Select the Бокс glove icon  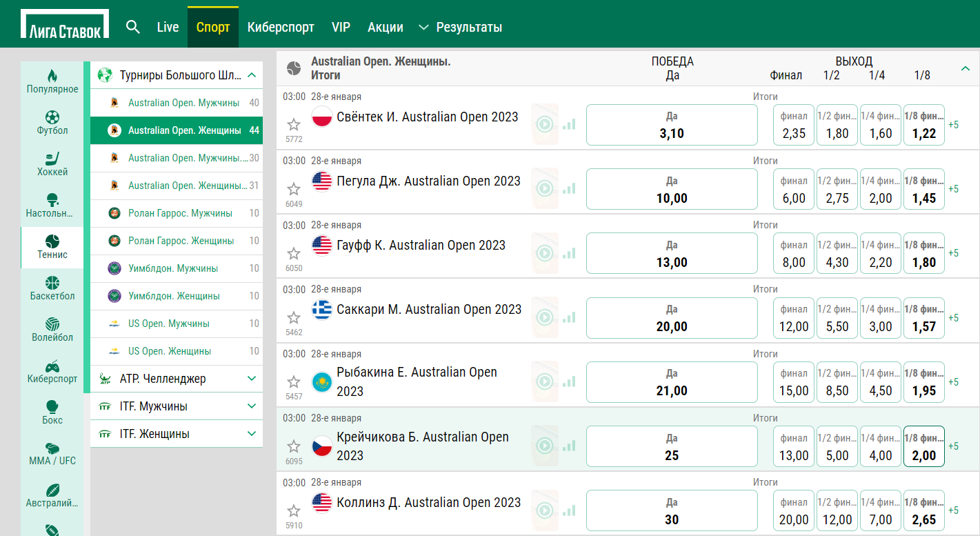point(52,406)
